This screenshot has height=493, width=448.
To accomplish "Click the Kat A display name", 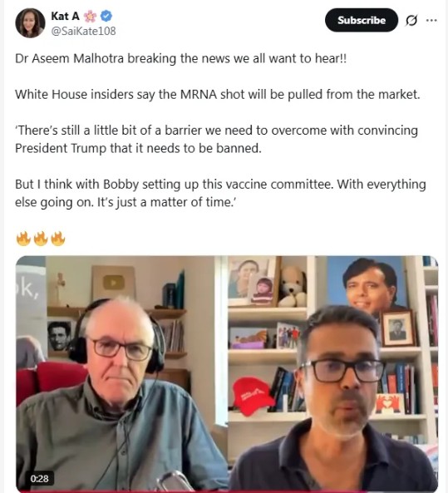I will (x=66, y=16).
